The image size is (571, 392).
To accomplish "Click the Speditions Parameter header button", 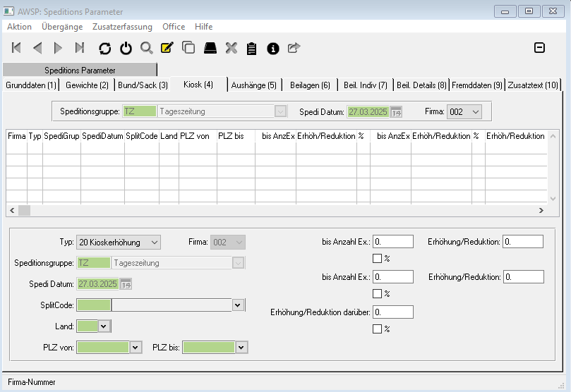I will [x=80, y=71].
